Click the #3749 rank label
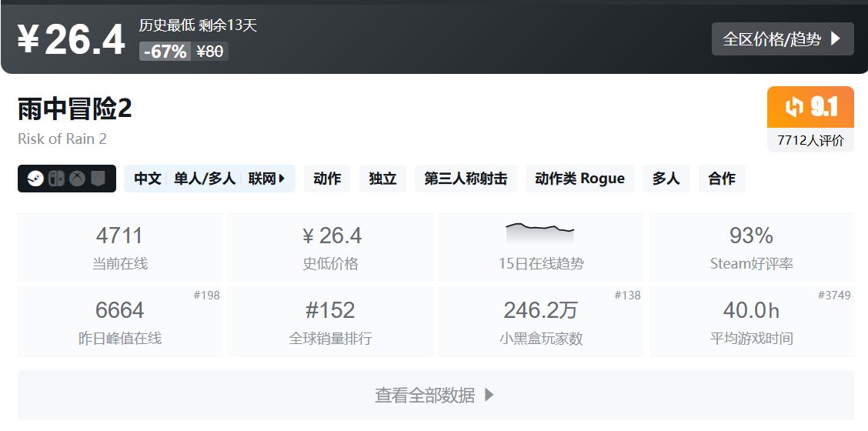This screenshot has width=868, height=431. click(x=834, y=296)
